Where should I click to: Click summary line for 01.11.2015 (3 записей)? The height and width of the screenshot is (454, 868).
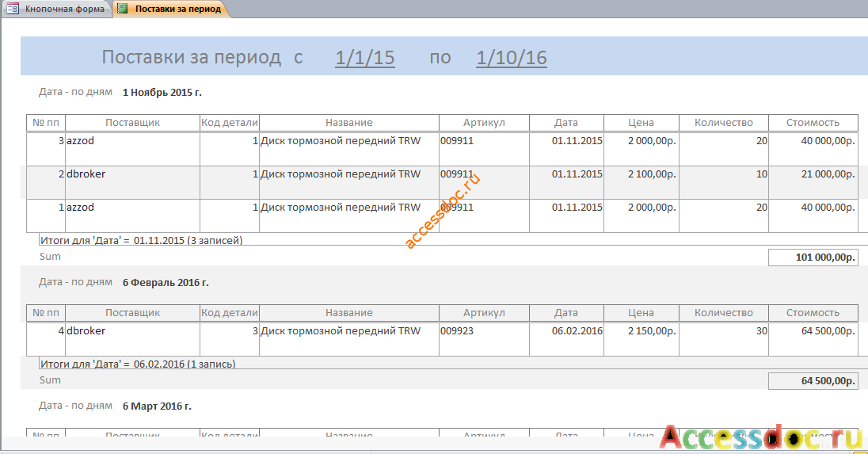tap(141, 240)
